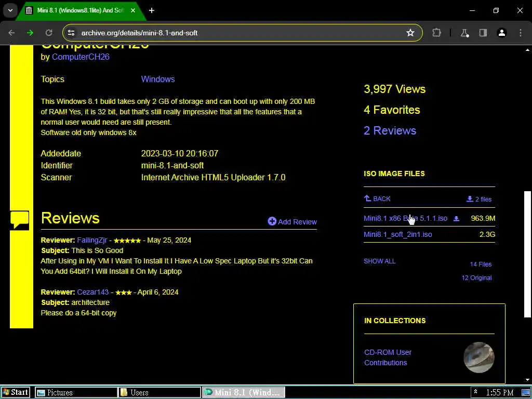Open the 2 Reviews link

click(390, 130)
